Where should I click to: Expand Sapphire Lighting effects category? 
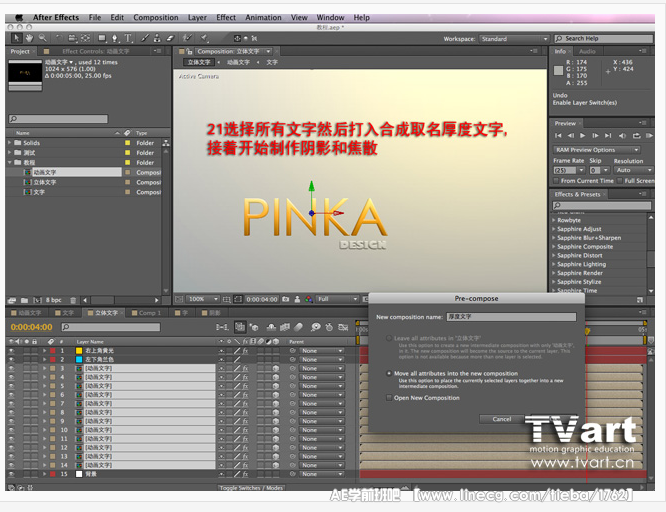(554, 264)
